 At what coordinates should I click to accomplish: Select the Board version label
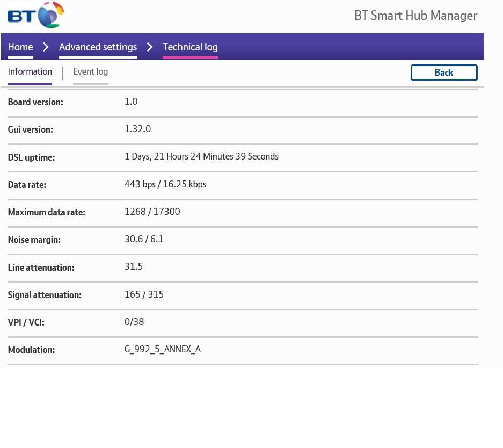[35, 102]
